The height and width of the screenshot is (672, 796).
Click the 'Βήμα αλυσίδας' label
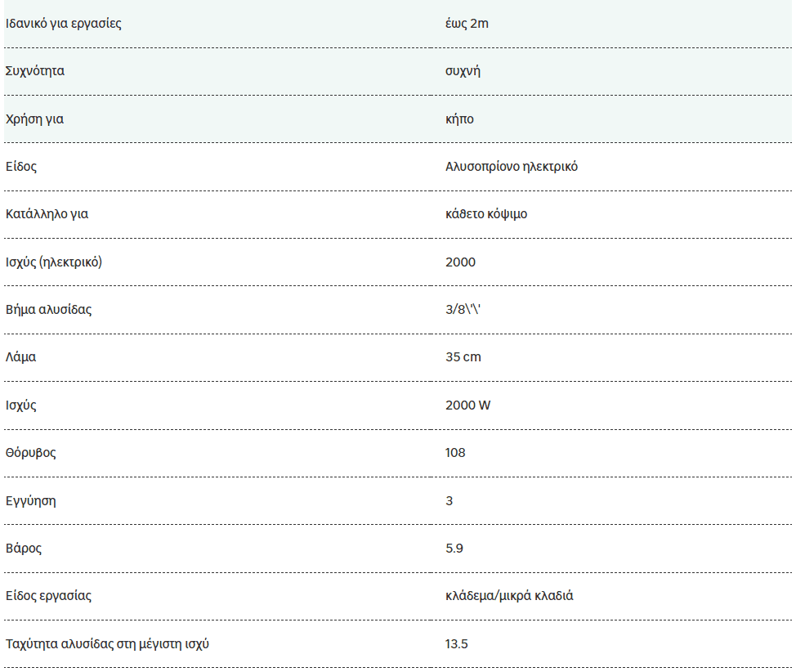click(x=49, y=309)
